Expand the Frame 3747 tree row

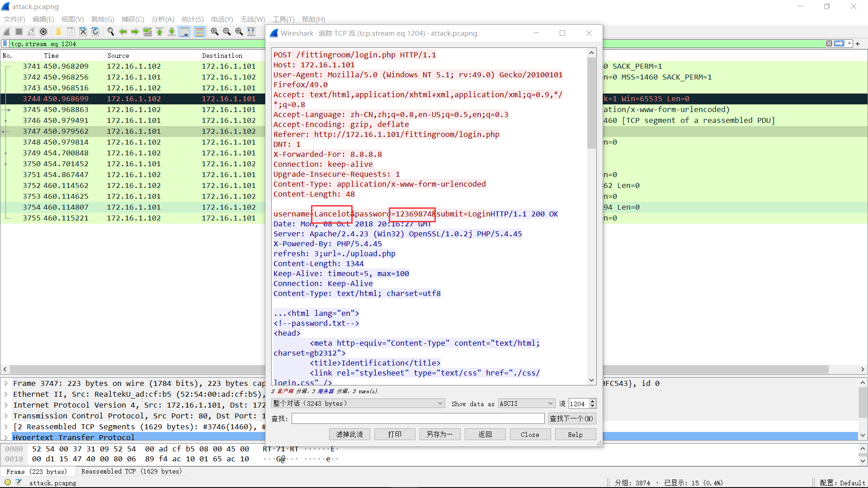(6, 383)
